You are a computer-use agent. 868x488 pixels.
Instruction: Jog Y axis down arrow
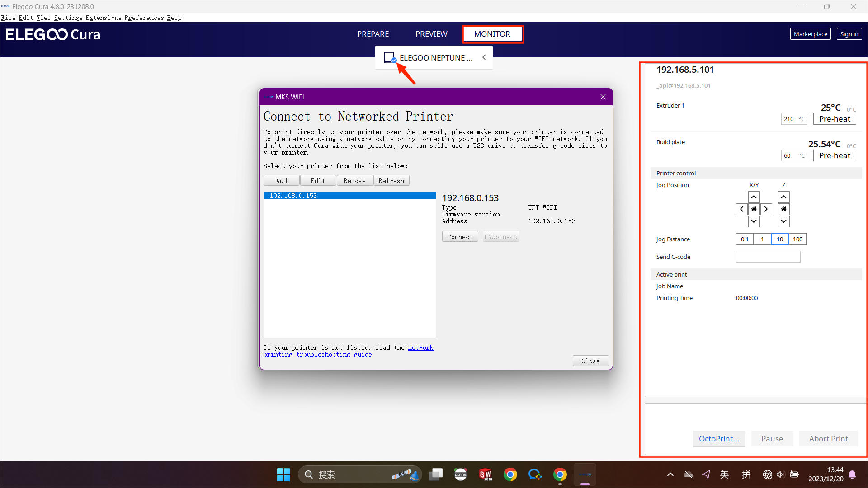click(x=754, y=221)
